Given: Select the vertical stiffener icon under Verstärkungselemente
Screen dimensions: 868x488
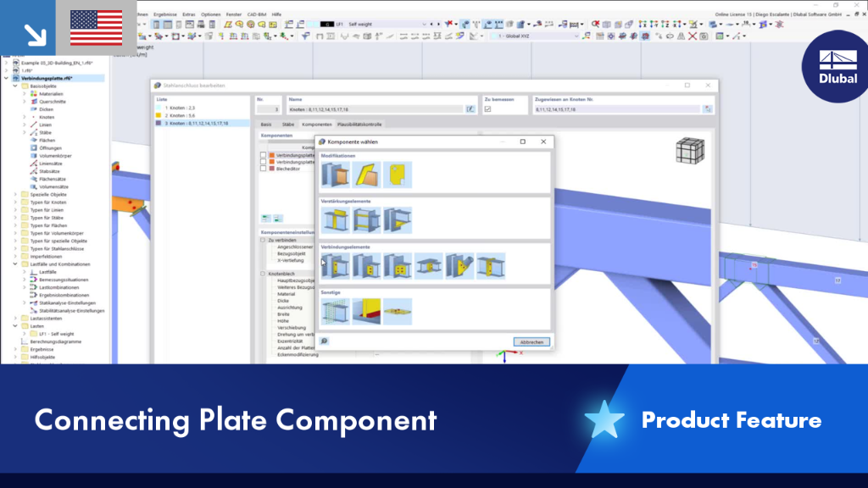Looking at the screenshot, I should click(335, 220).
